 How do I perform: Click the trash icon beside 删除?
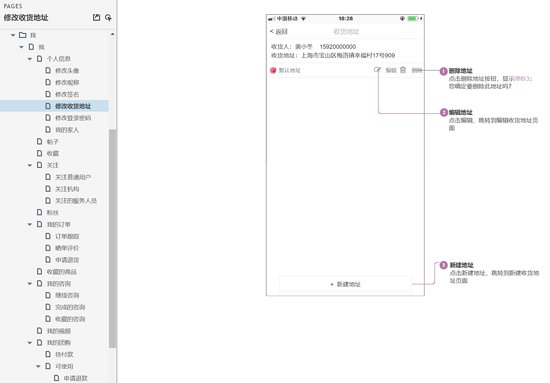click(x=403, y=70)
